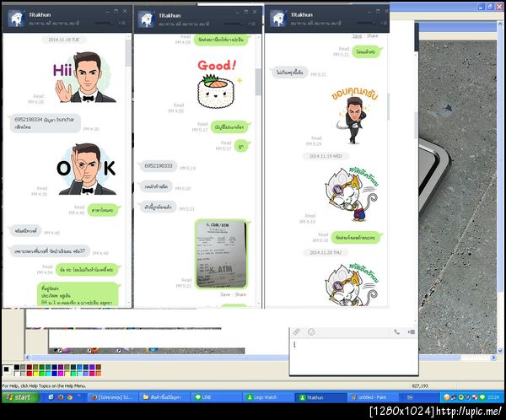Click Paint horizontal scrollbar left arrow

[x=28, y=358]
